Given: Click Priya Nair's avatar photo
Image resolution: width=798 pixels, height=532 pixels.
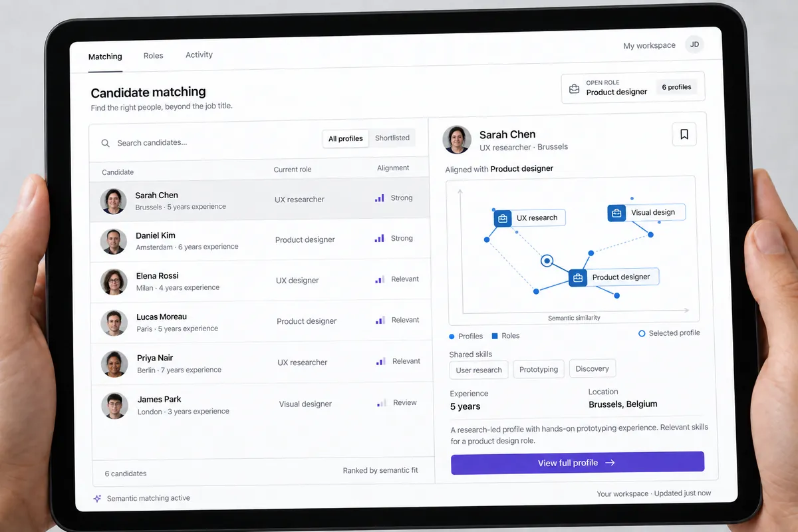Looking at the screenshot, I should coord(114,364).
